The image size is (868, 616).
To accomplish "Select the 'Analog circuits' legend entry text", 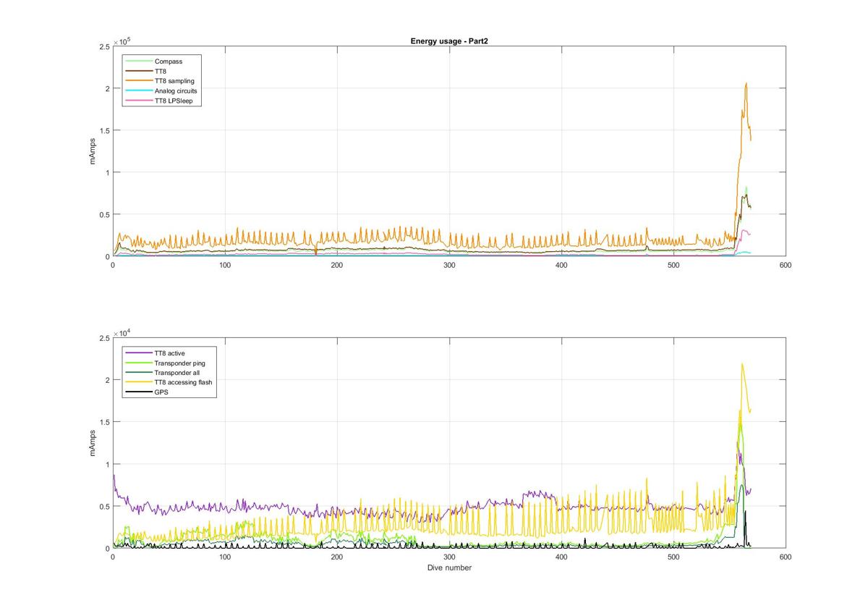I will click(176, 91).
